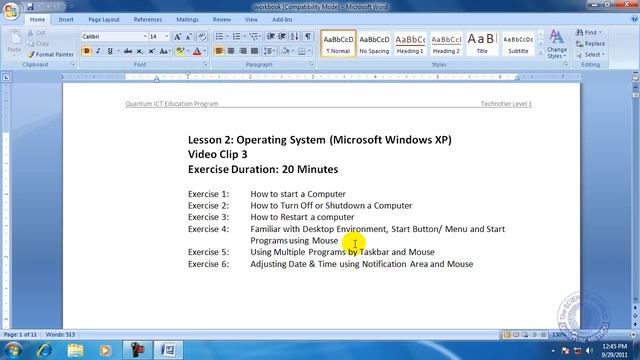Open the Windows Start menu
This screenshot has height=360, width=640.
click(13, 350)
